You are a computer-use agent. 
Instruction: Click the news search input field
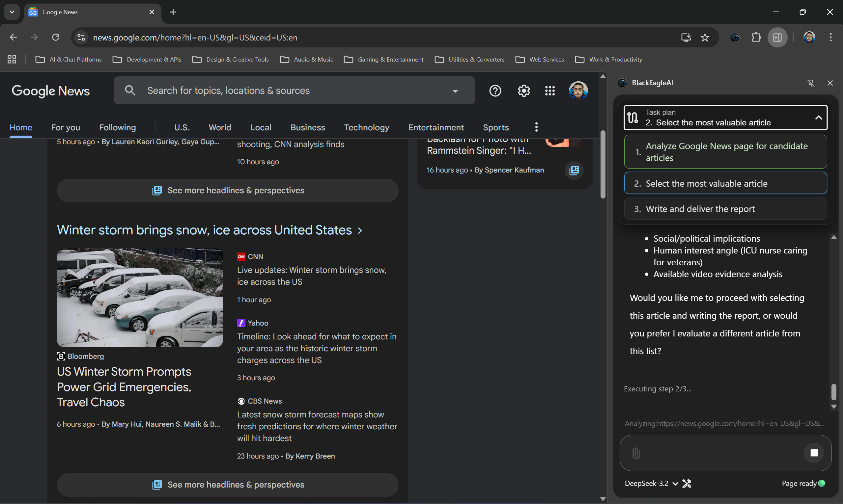pyautogui.click(x=272, y=90)
